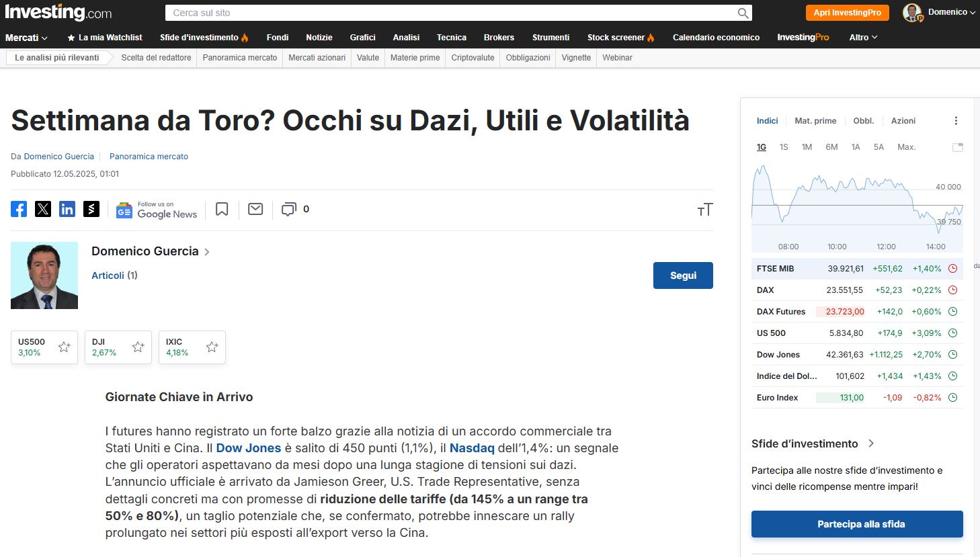Go to Webinar section

[617, 58]
